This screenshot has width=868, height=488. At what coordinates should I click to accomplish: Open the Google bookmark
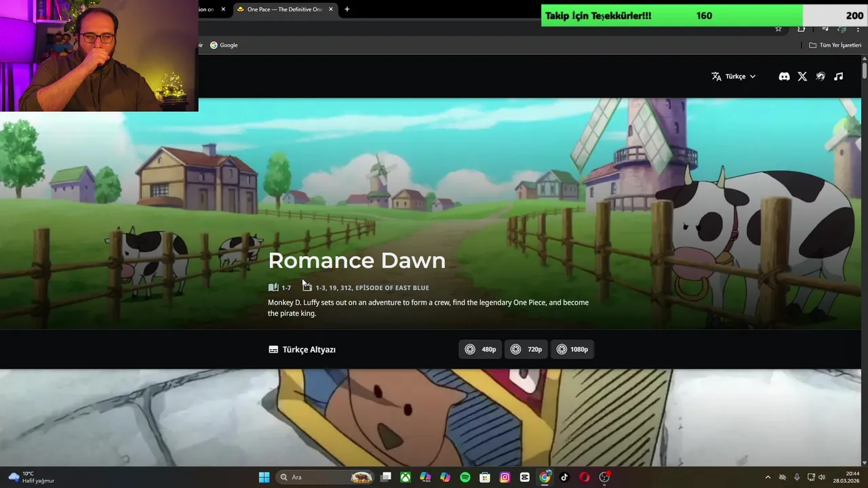[x=224, y=45]
